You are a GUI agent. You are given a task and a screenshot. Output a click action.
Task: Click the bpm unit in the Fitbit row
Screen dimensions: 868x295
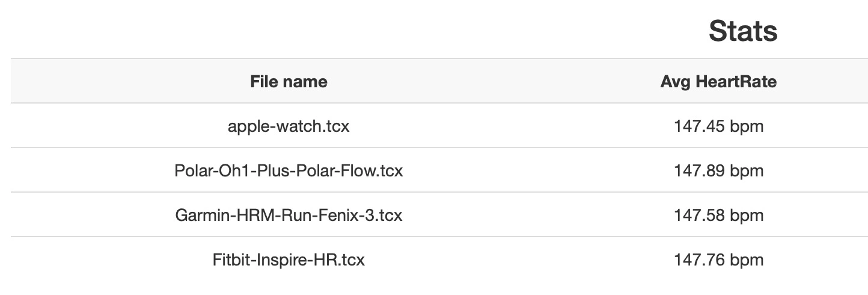[x=747, y=260]
